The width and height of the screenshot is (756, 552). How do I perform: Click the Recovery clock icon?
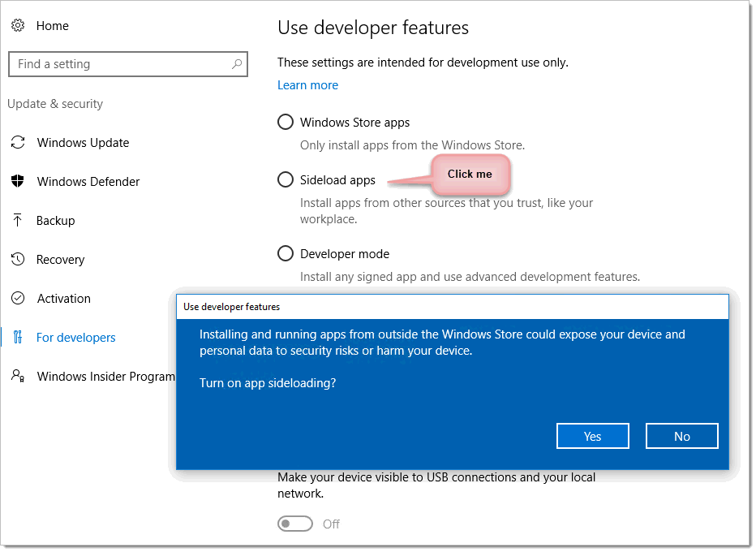(18, 260)
